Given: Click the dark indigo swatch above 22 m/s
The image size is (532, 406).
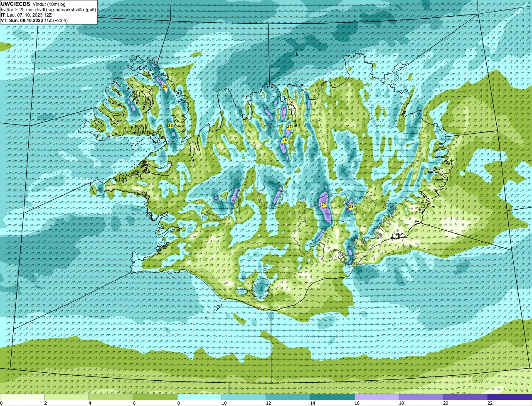Looking at the screenshot, I should pos(510,397).
